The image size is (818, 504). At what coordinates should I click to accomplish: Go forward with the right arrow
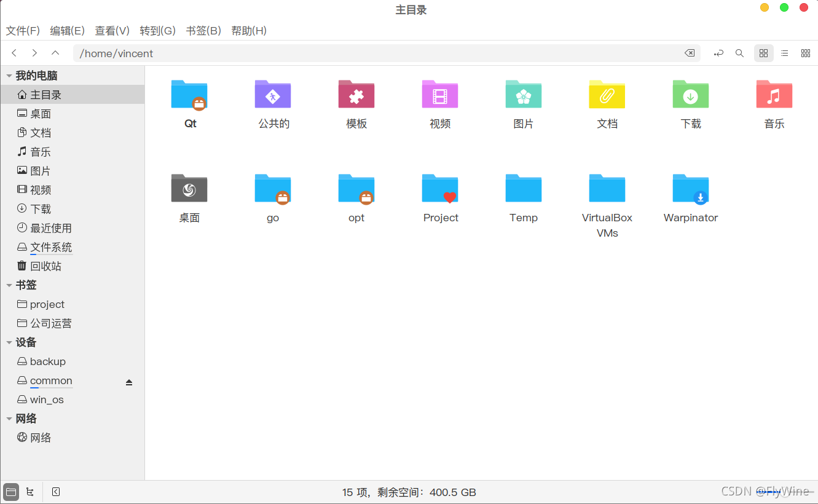34,53
